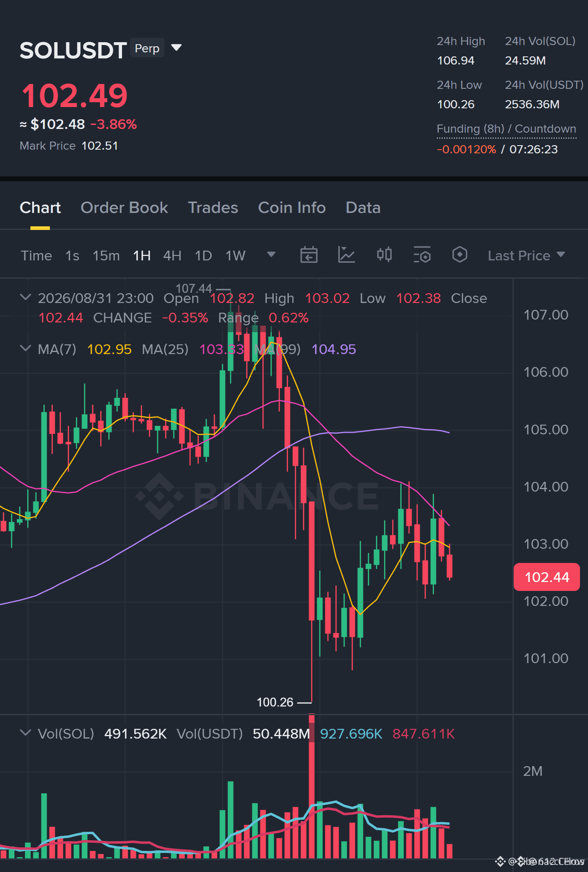Screen dimensions: 588x872
Task: Click the 100.26 chart low label
Action: click(x=275, y=702)
